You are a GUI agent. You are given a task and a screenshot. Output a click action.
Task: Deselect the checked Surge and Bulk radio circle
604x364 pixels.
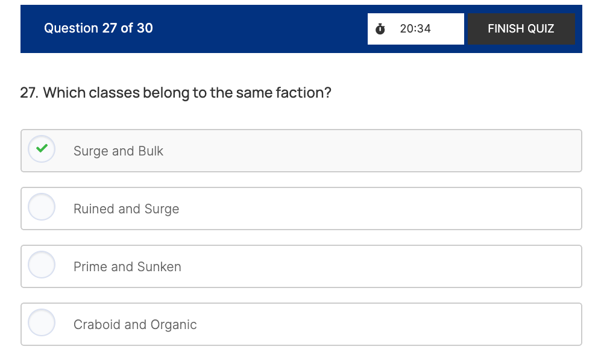[x=42, y=148]
